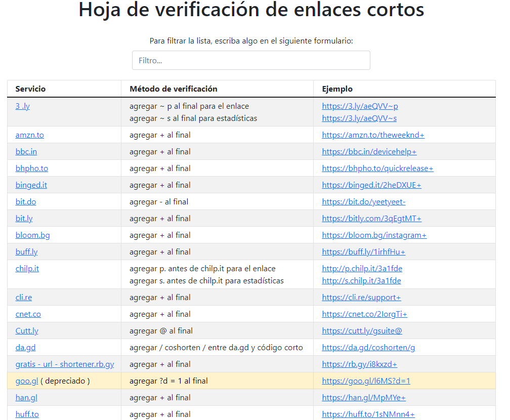Image resolution: width=510 pixels, height=420 pixels.
Task: Open the goo.gl service link
Action: tap(27, 381)
